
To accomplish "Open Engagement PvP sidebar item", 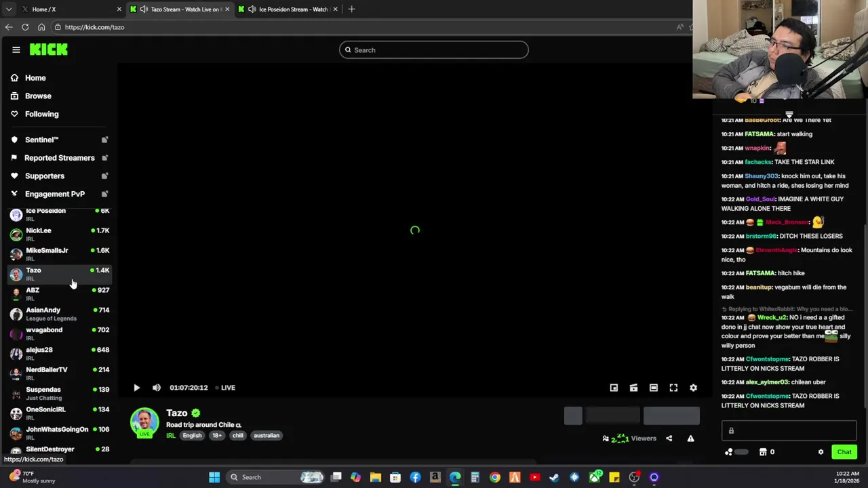I will click(54, 194).
